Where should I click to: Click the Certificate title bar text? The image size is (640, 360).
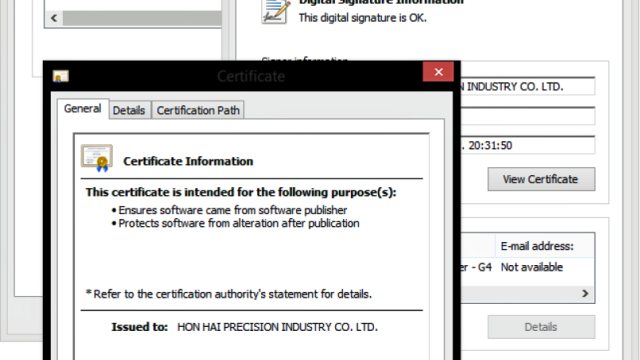pyautogui.click(x=251, y=76)
